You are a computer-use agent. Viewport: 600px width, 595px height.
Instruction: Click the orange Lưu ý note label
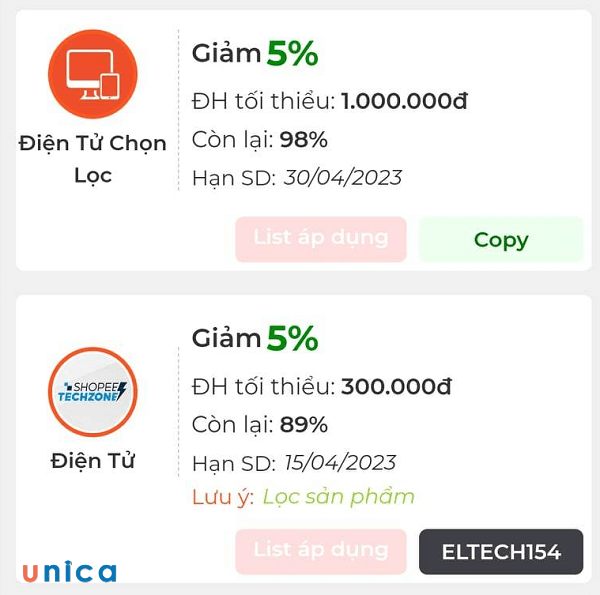coord(222,497)
